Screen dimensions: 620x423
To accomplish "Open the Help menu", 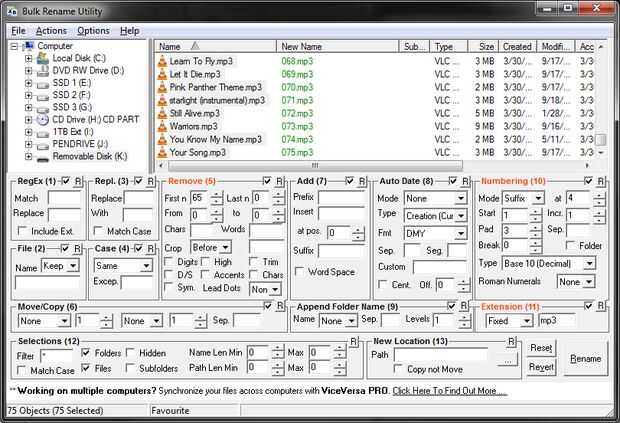I will click(130, 31).
